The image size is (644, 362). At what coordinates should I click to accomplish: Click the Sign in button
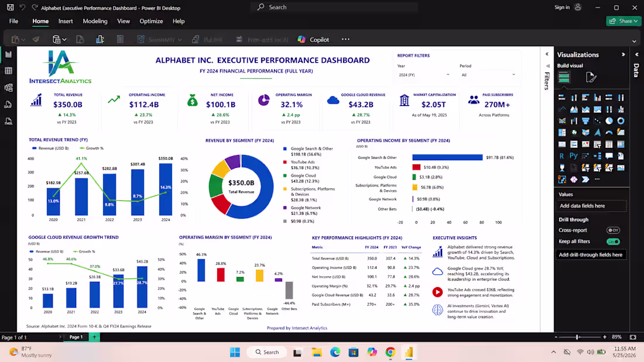pos(568,8)
